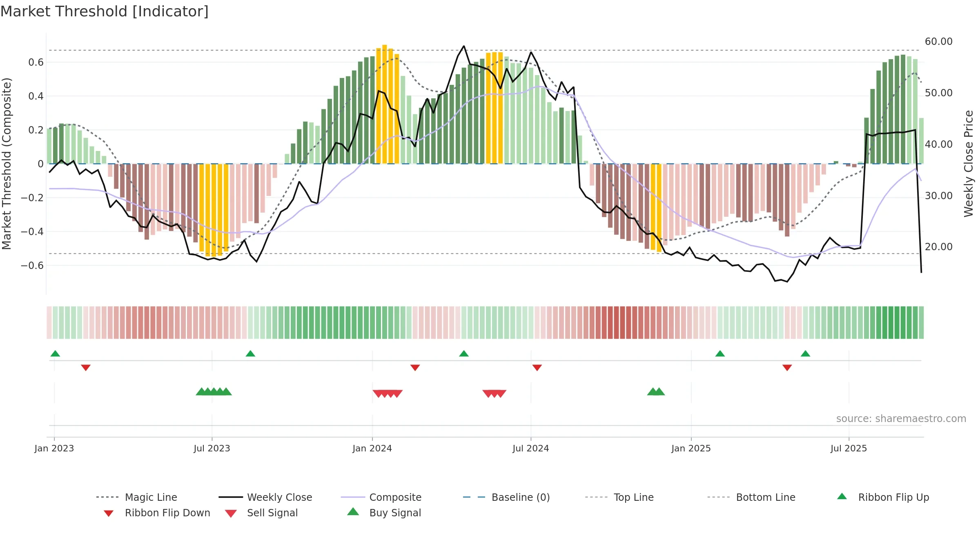Toggle the Weekly Close legend entry
The height and width of the screenshot is (551, 980).
pos(265,497)
